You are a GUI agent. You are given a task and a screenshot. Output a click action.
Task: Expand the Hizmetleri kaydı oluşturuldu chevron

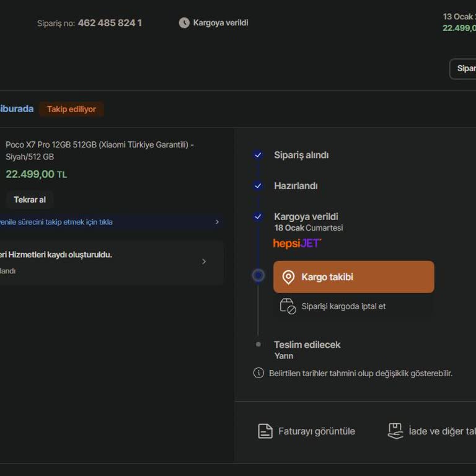[x=204, y=262]
